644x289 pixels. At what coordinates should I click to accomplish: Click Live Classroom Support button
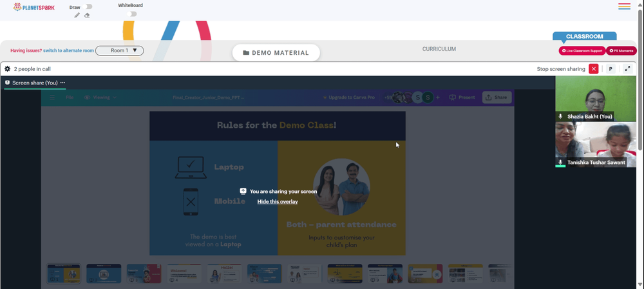pos(582,50)
